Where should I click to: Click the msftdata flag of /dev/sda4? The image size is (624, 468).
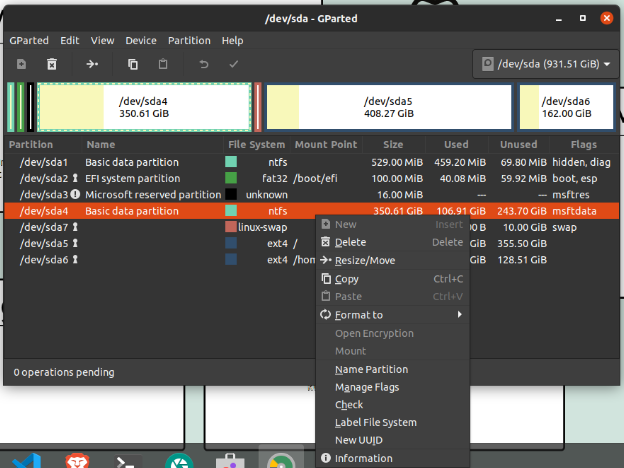click(574, 211)
